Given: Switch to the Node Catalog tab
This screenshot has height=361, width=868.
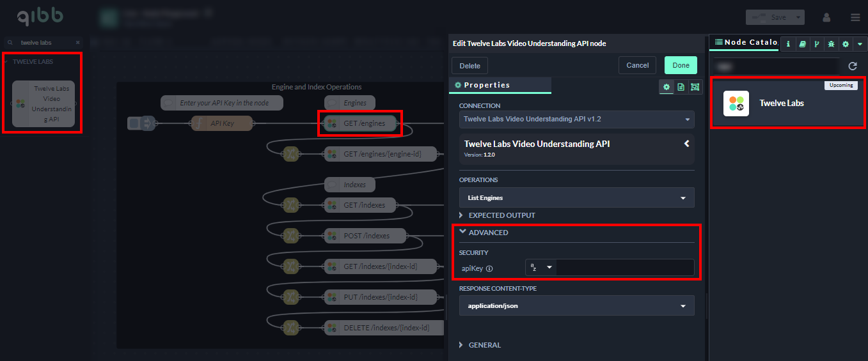Looking at the screenshot, I should pyautogui.click(x=746, y=42).
